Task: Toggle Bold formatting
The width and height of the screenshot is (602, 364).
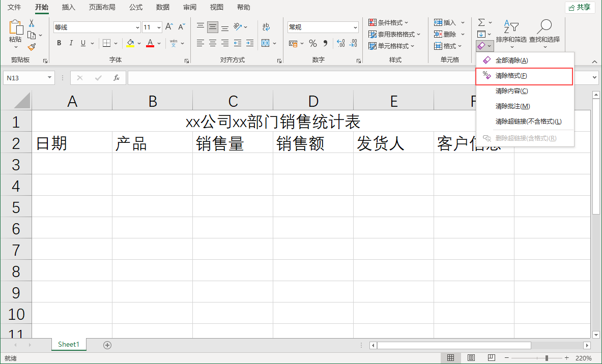Action: [x=59, y=43]
